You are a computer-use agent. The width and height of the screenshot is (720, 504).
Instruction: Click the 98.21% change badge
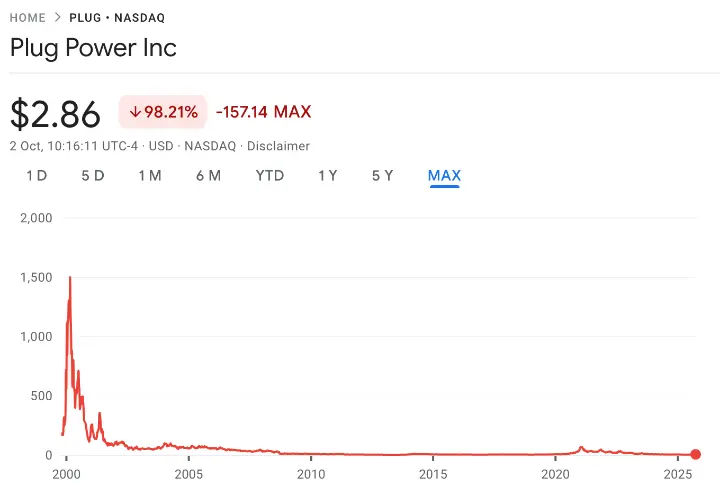(x=163, y=112)
